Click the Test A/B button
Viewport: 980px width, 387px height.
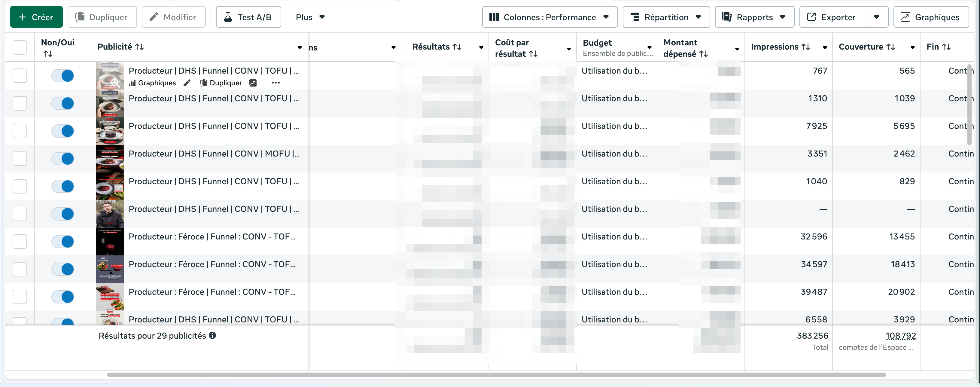click(x=248, y=17)
